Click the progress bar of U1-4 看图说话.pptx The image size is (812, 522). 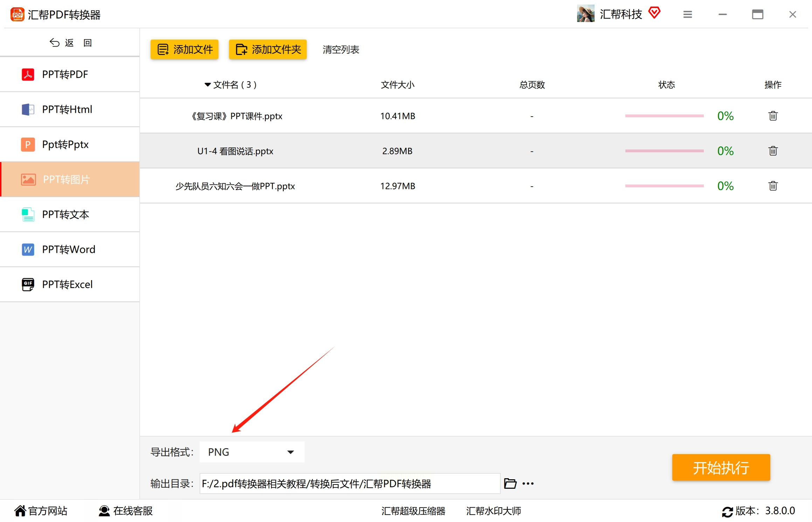pyautogui.click(x=664, y=151)
